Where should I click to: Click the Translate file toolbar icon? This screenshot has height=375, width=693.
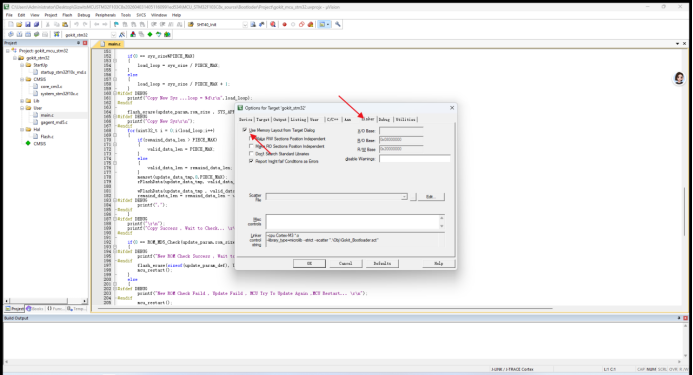[11, 34]
